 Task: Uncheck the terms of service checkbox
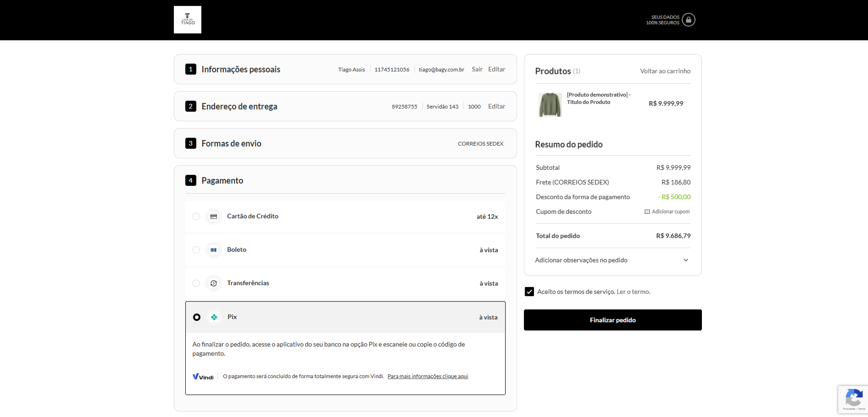(529, 292)
